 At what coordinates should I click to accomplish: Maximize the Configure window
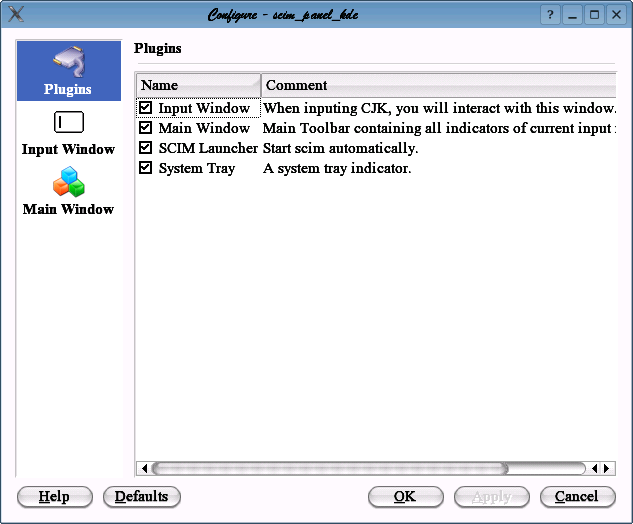coord(594,15)
